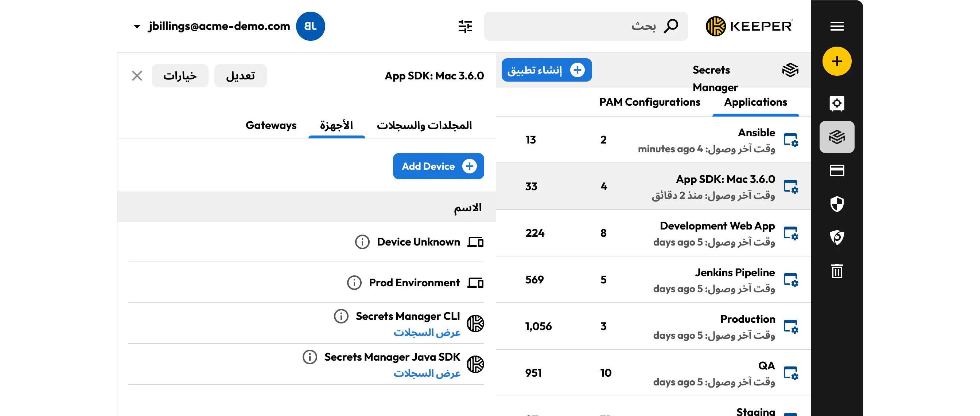Click the 569 count in Jenkins Pipeline row
Viewport: 980px width, 416px height.
pos(534,280)
